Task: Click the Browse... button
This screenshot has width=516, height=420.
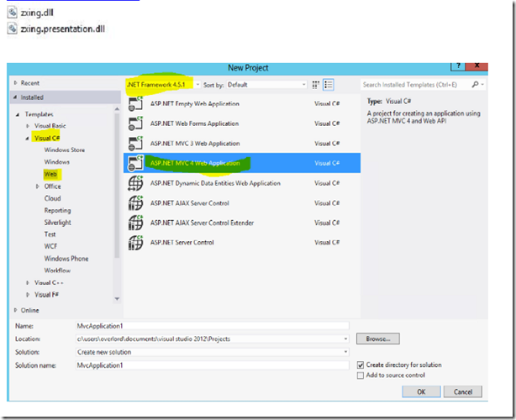Action: click(x=378, y=339)
